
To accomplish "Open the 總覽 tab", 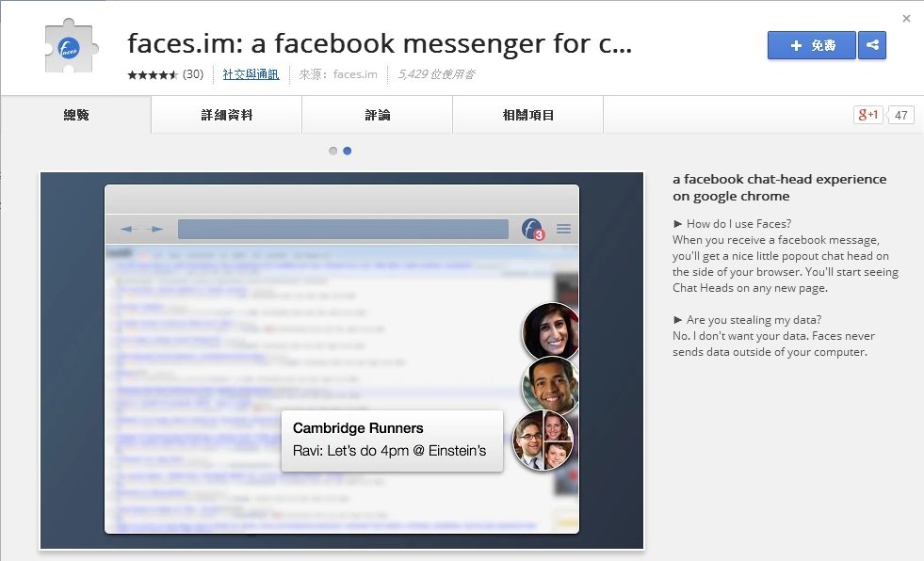I will pyautogui.click(x=75, y=115).
